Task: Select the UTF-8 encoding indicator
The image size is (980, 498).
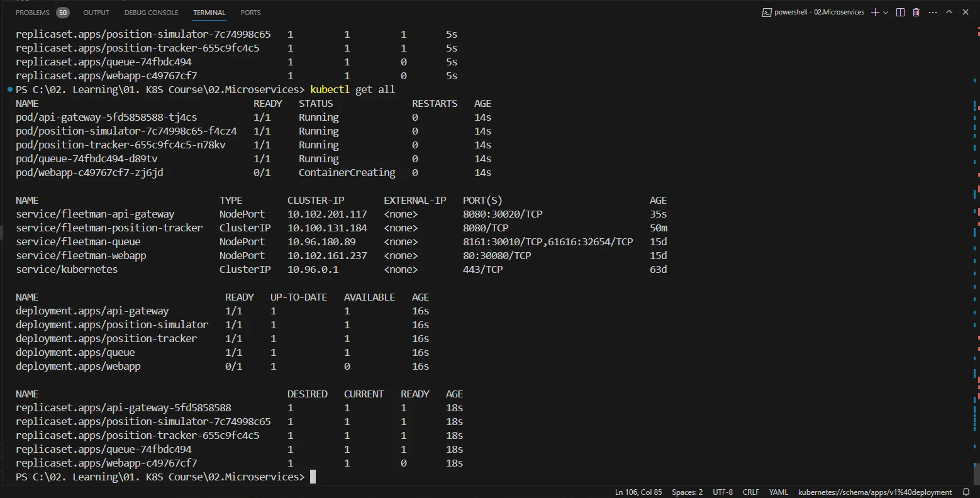Action: tap(723, 492)
